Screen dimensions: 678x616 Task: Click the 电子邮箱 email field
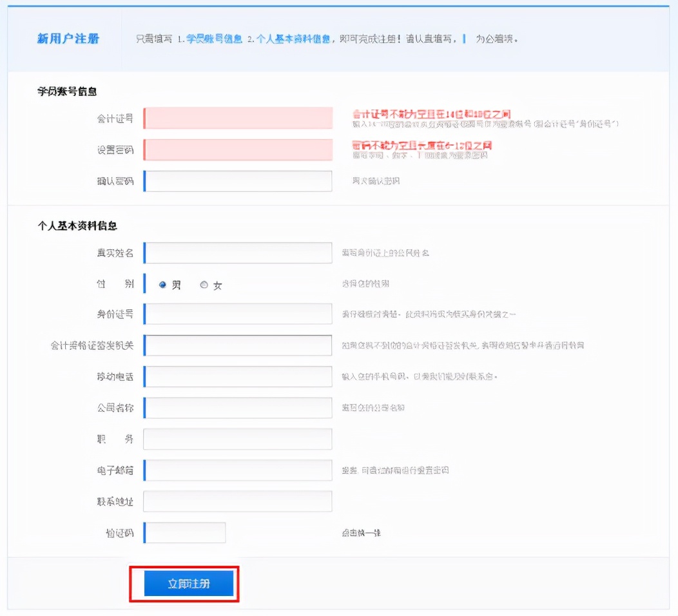pos(237,470)
